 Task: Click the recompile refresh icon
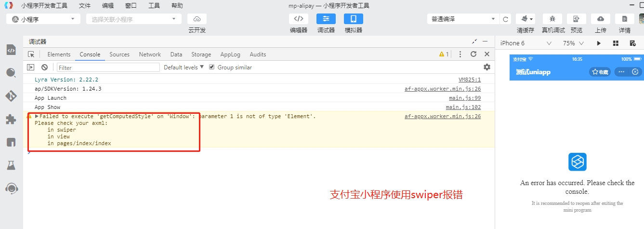(506, 19)
